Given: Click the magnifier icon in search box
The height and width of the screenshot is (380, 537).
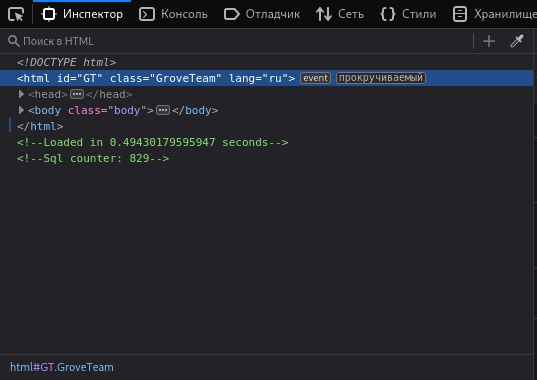Looking at the screenshot, I should click(x=14, y=41).
